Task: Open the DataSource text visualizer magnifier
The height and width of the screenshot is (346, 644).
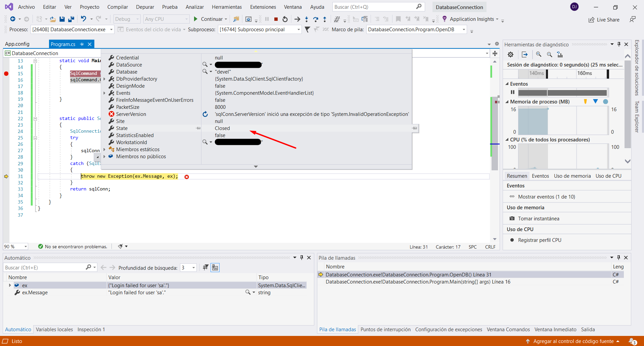Action: click(x=205, y=64)
